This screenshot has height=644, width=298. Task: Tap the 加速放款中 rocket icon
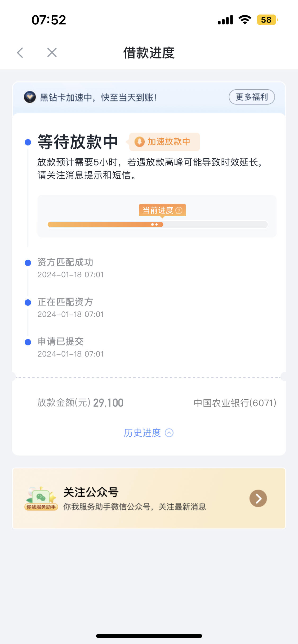pos(139,142)
